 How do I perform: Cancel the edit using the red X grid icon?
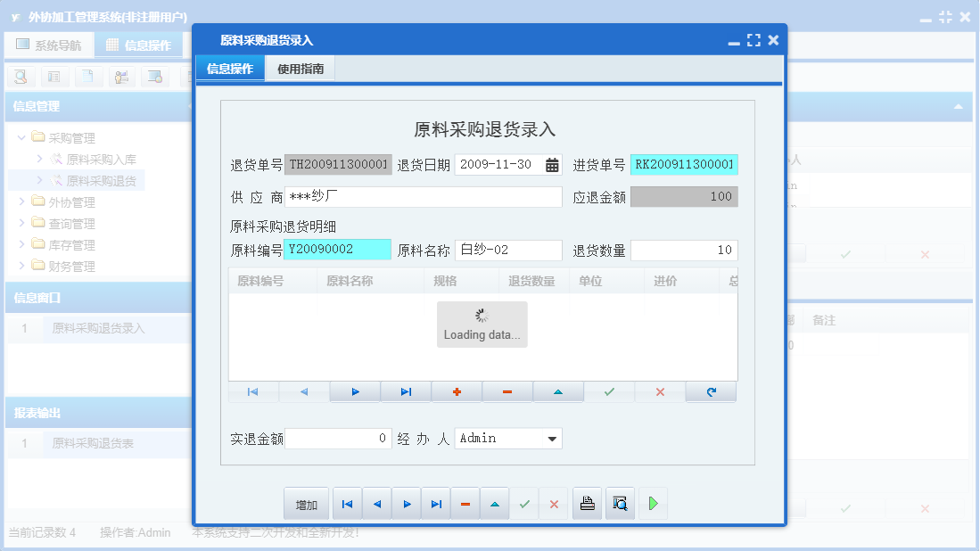[659, 391]
